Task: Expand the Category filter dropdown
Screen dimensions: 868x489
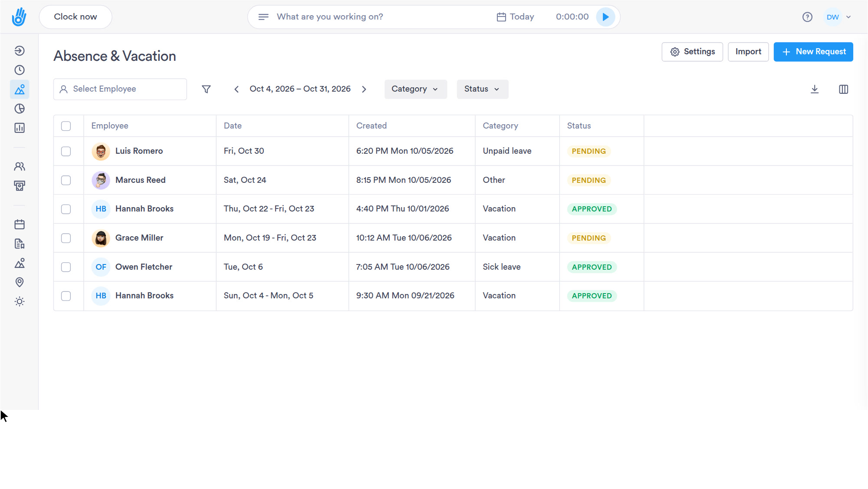Action: (415, 89)
